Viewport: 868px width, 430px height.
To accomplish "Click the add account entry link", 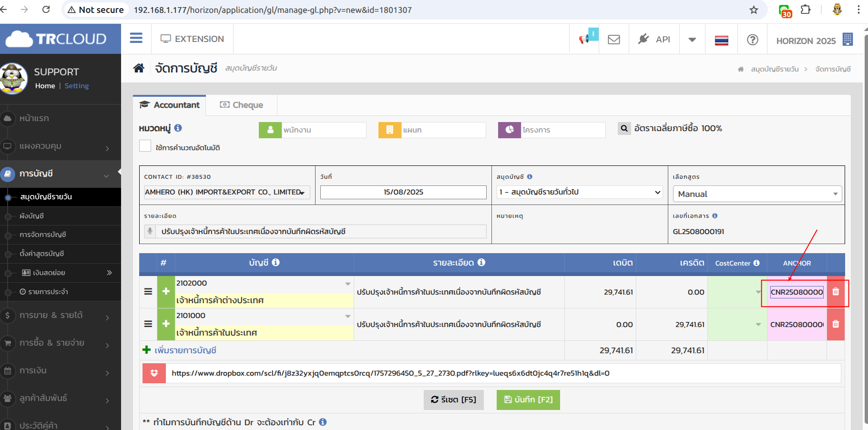I will pyautogui.click(x=185, y=350).
